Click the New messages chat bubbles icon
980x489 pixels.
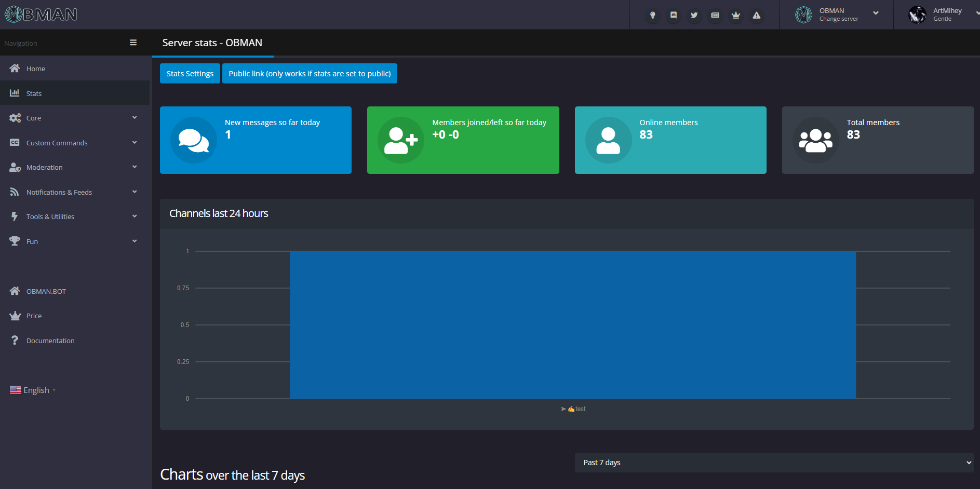coord(194,140)
